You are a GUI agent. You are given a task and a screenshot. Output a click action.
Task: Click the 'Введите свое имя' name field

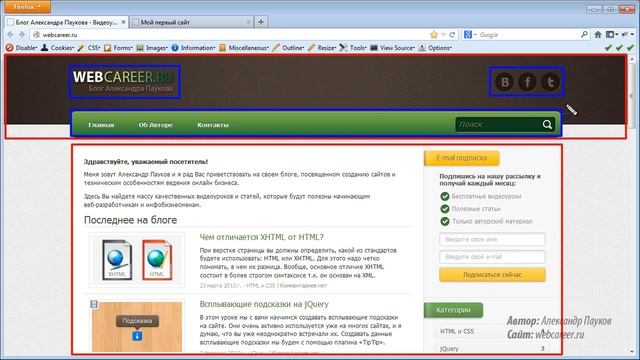tap(492, 240)
